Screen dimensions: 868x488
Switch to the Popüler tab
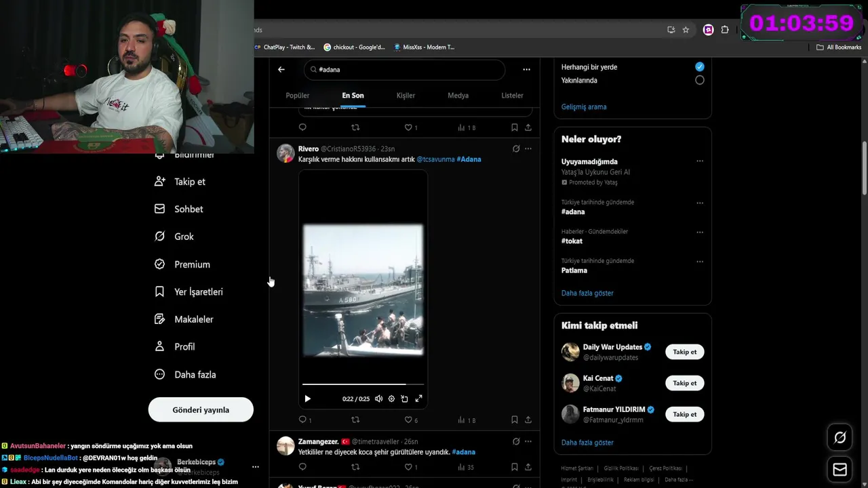click(298, 96)
